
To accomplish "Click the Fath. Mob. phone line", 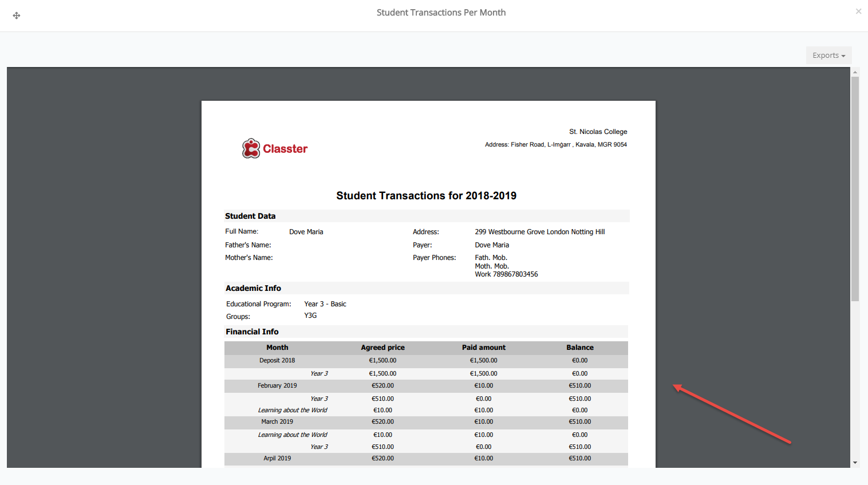I will [491, 258].
